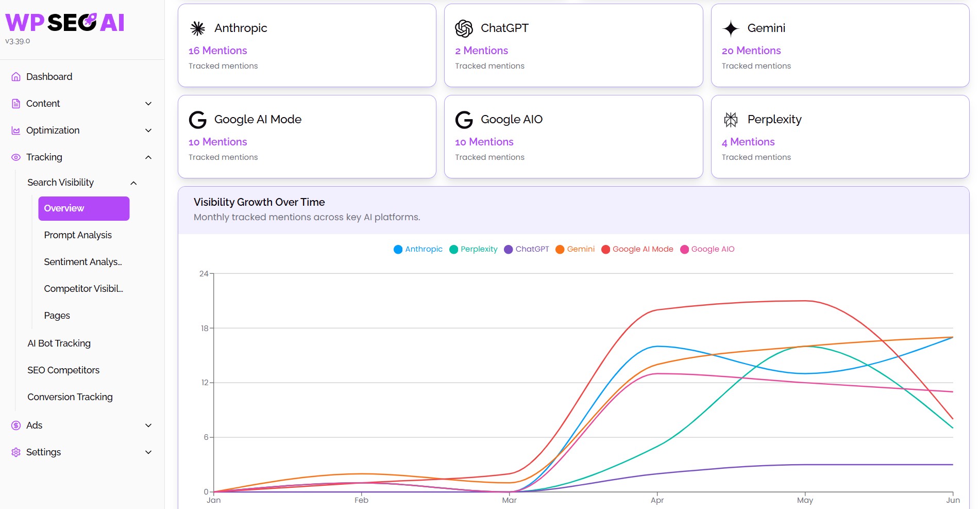Viewport: 980px width, 509px height.
Task: Open Competitor Visibility menu item
Action: coord(83,289)
